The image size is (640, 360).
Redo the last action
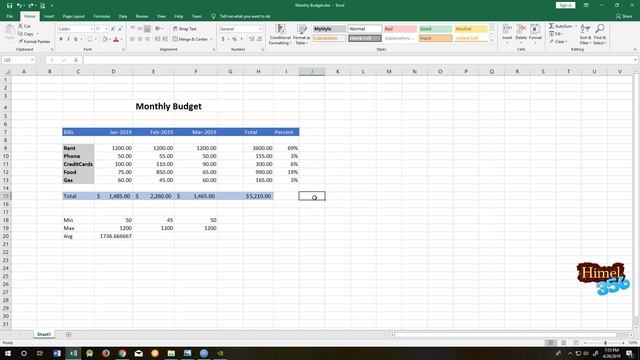click(x=30, y=5)
